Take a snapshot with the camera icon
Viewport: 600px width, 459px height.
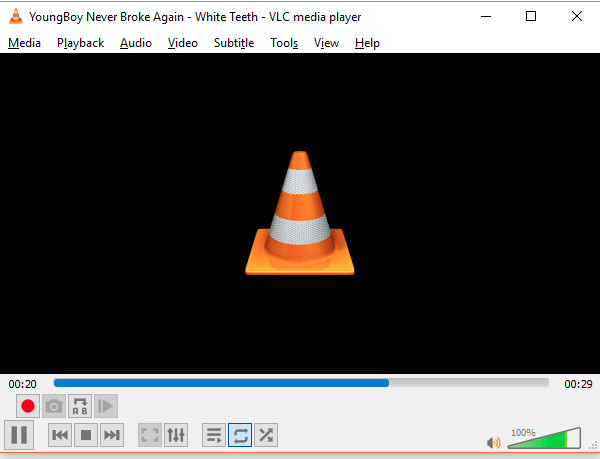point(54,406)
